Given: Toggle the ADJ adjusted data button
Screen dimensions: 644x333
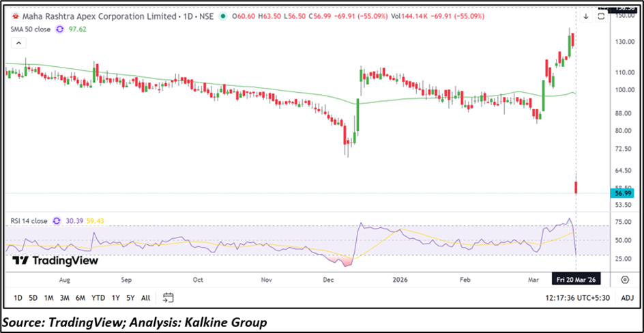Looking at the screenshot, I should (x=627, y=298).
